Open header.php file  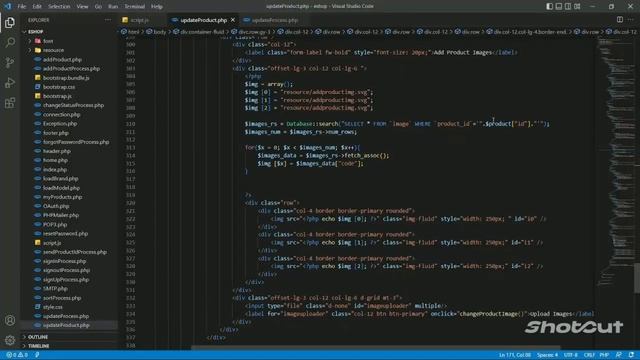57,151
